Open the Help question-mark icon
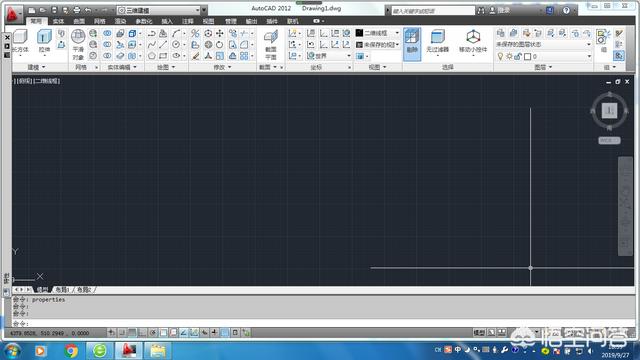This screenshot has width=640, height=360. pos(566,11)
